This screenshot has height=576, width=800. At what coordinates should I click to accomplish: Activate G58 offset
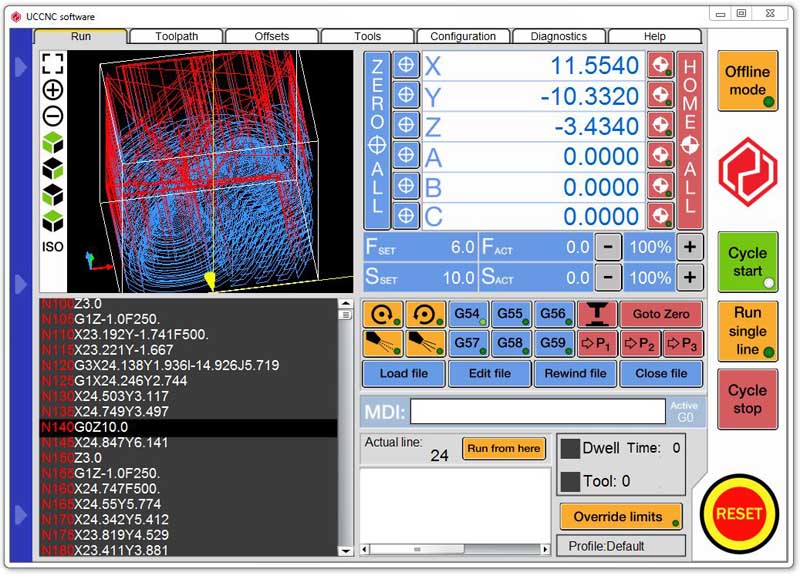click(511, 343)
